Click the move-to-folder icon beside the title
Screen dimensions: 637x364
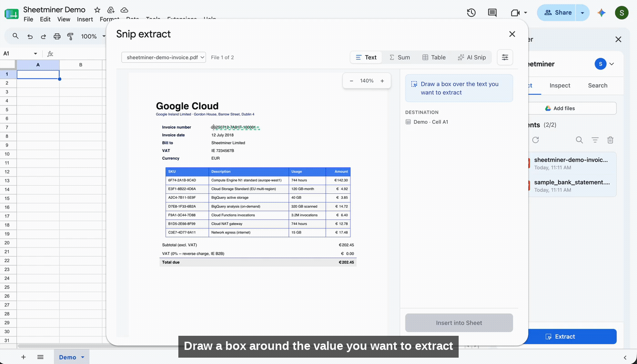pyautogui.click(x=111, y=10)
